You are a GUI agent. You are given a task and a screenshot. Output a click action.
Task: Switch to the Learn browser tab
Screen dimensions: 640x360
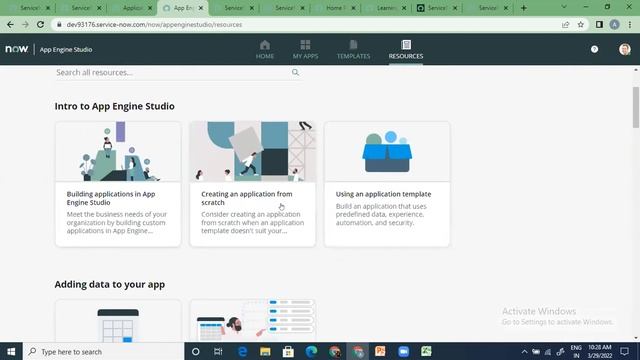pyautogui.click(x=386, y=8)
